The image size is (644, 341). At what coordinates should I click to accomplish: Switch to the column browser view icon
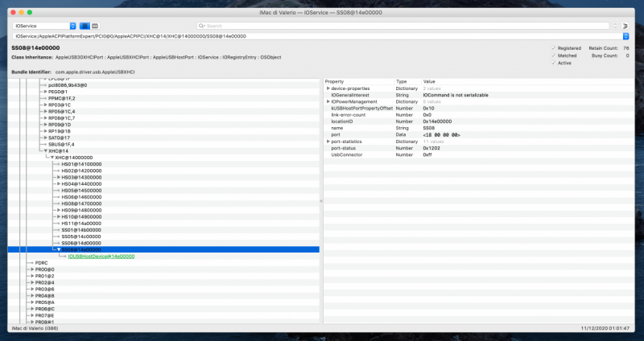pyautogui.click(x=95, y=26)
